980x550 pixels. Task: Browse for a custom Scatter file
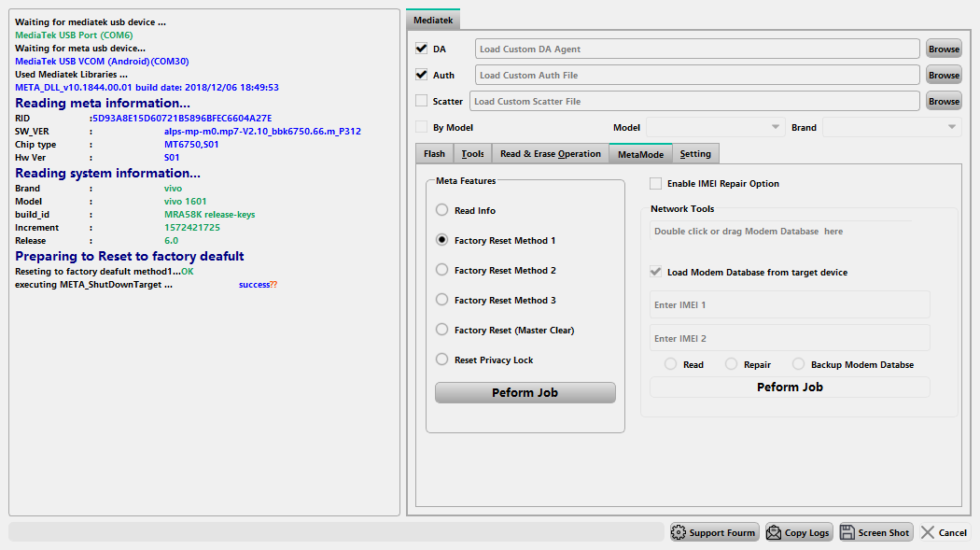944,101
